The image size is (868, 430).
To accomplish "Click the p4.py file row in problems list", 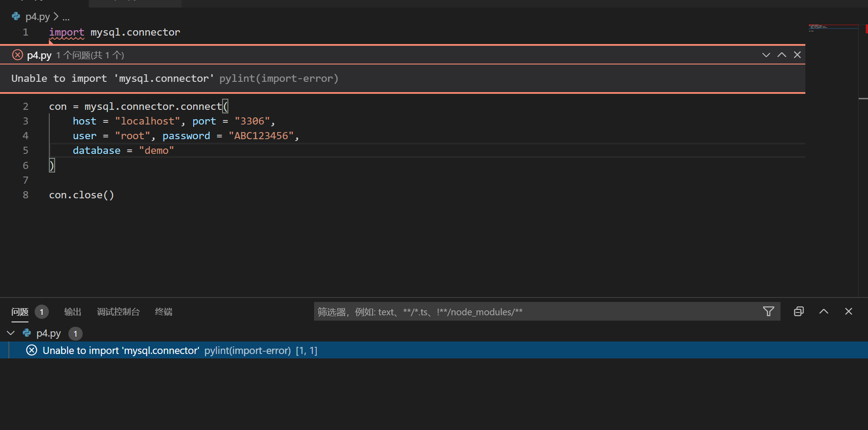I will tap(434, 333).
